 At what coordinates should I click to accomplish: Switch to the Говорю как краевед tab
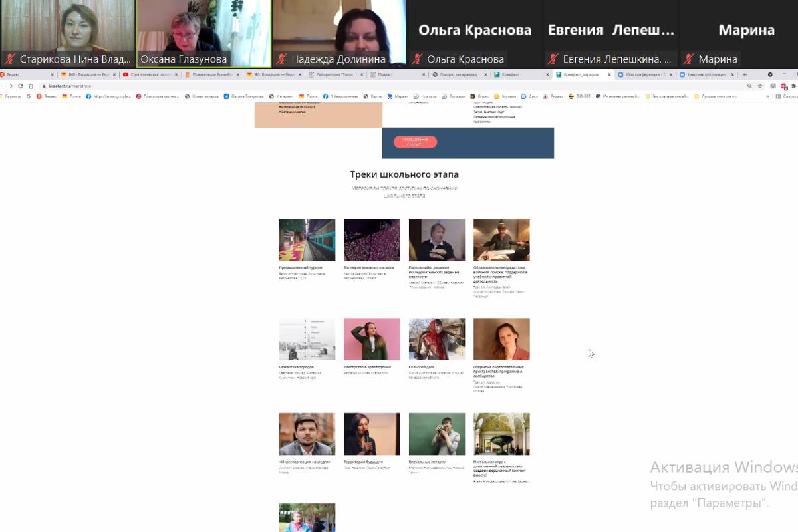tap(458, 75)
